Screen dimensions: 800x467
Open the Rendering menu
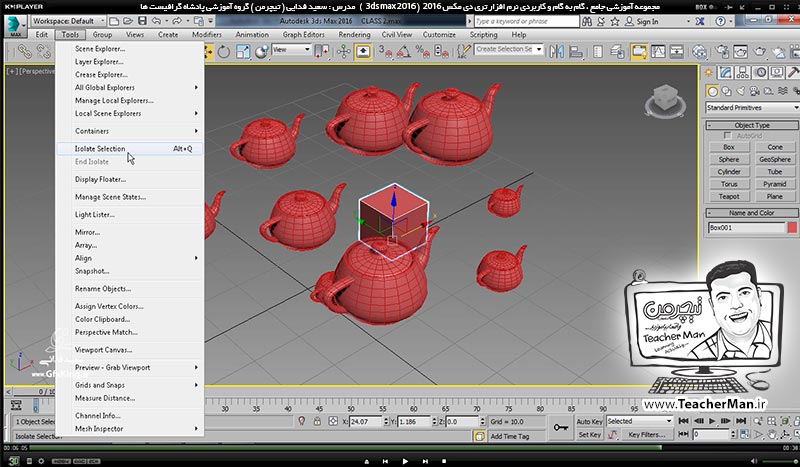point(354,35)
